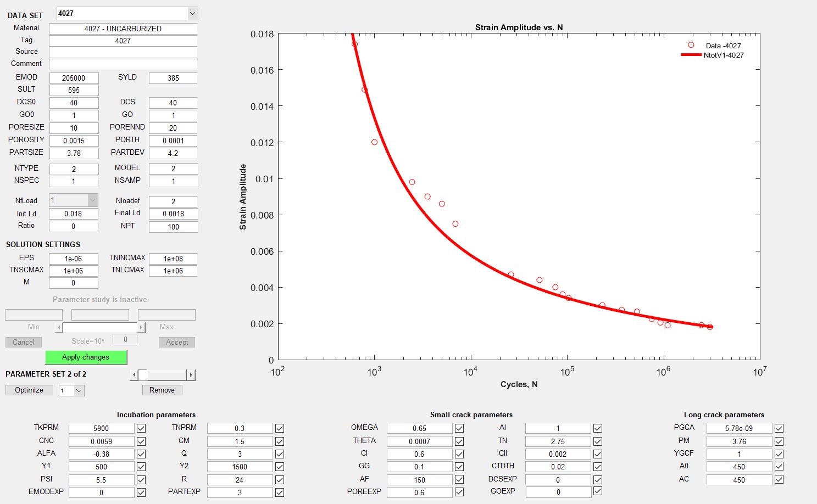Viewport: 817px width, 504px height.
Task: Click the Comment text field
Action: point(122,64)
